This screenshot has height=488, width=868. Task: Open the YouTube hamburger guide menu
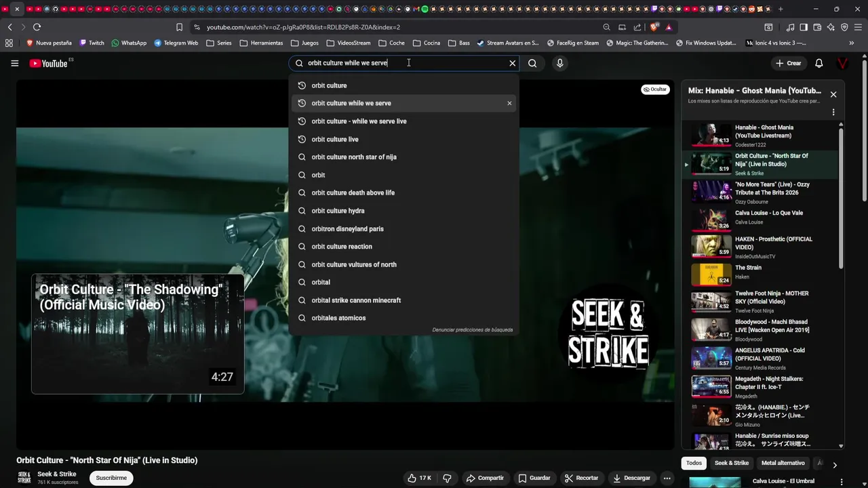point(14,63)
